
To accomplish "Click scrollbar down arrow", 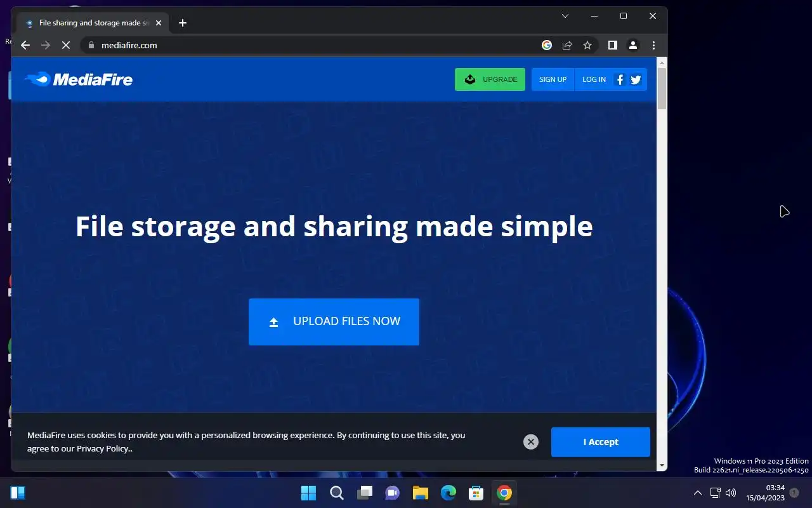I will point(662,465).
